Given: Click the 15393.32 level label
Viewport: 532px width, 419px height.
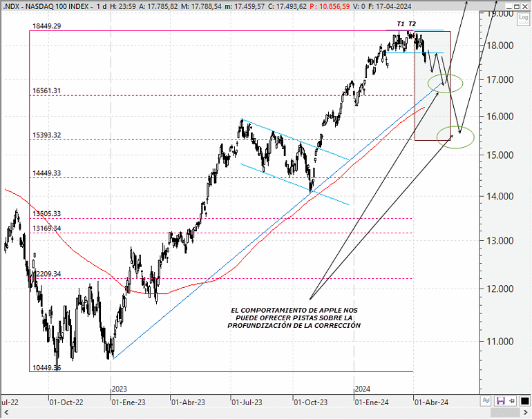Looking at the screenshot, I should click(x=47, y=135).
